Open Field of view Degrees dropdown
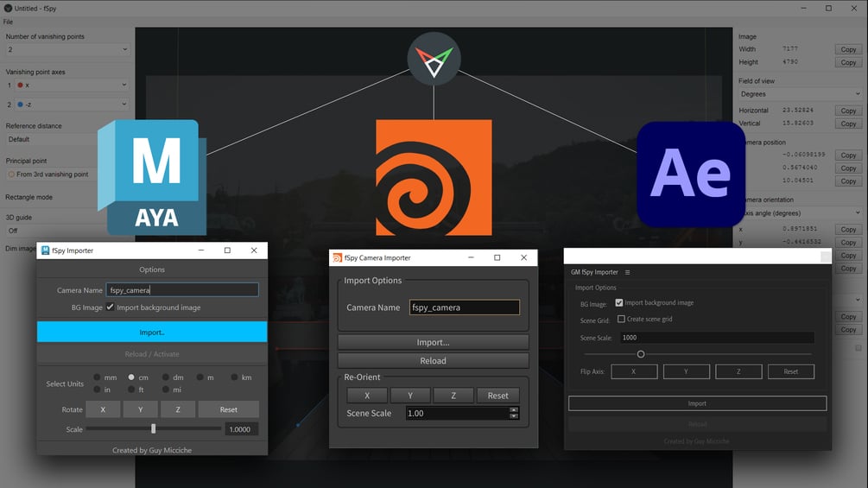 point(801,94)
